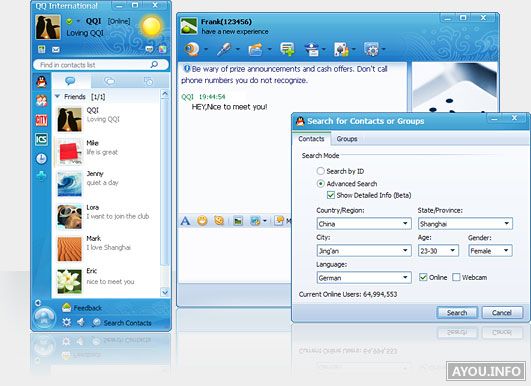The image size is (531, 386).
Task: Expand the Gender dropdown set to Female
Action: tap(490, 251)
